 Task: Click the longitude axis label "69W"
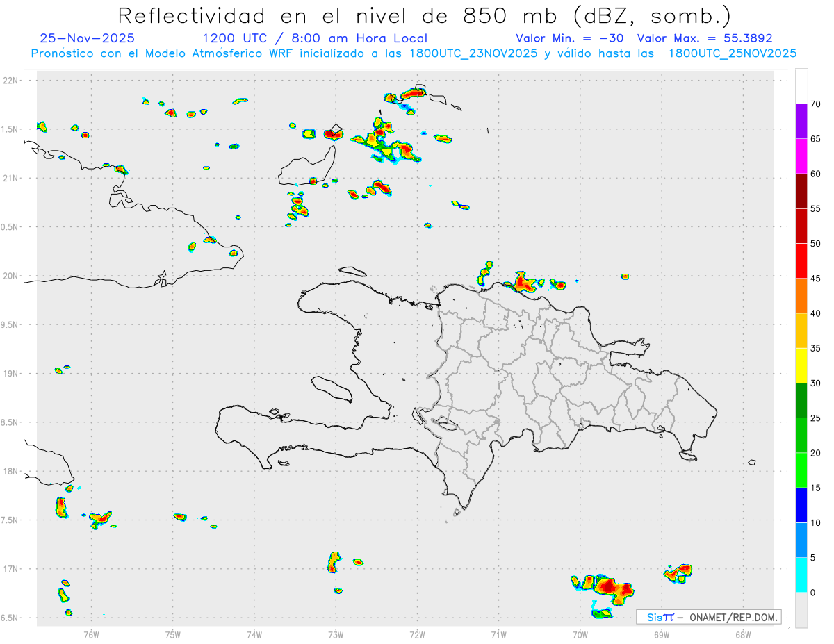tap(662, 634)
